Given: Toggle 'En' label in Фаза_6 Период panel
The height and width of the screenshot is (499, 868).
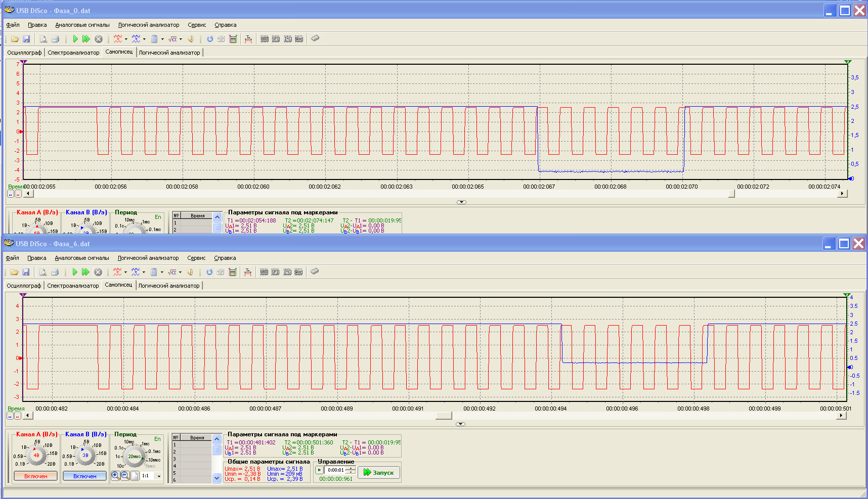Looking at the screenshot, I should tap(157, 439).
